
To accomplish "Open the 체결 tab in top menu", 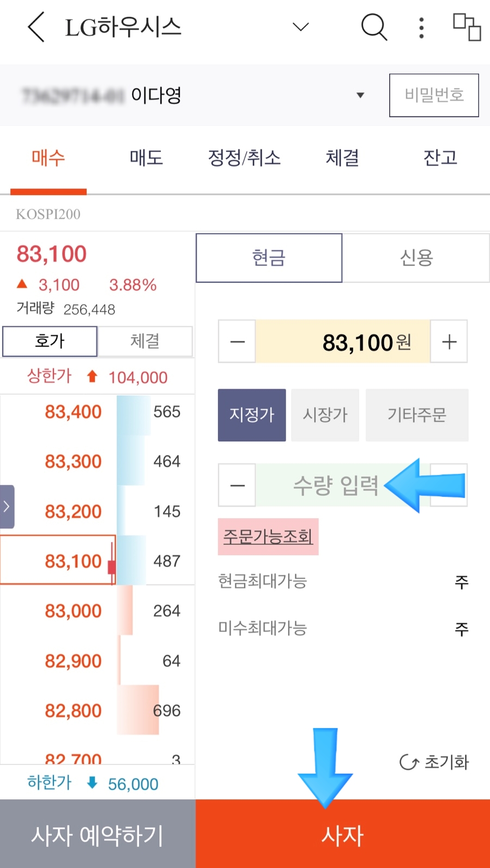I will point(342,157).
